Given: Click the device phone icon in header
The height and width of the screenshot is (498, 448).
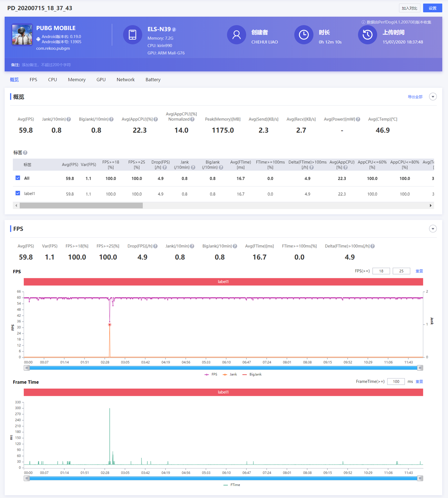Looking at the screenshot, I should click(x=133, y=35).
